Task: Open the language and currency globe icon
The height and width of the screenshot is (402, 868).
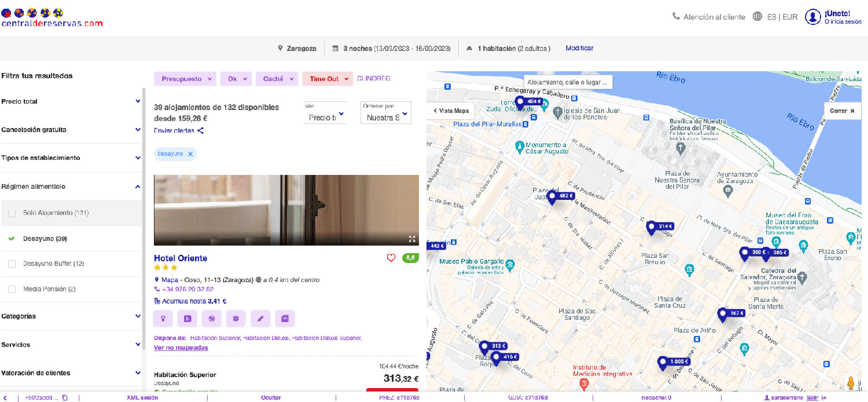Action: 757,17
